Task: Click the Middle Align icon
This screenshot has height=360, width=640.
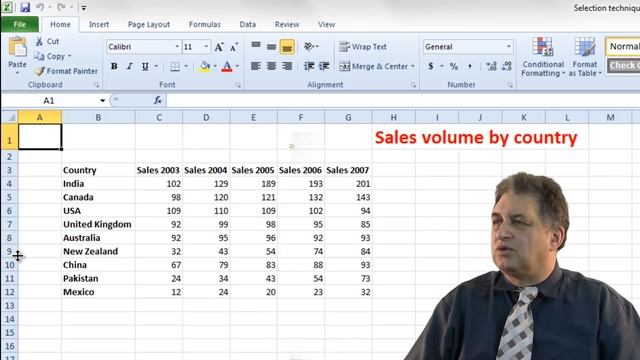Action: [271, 47]
